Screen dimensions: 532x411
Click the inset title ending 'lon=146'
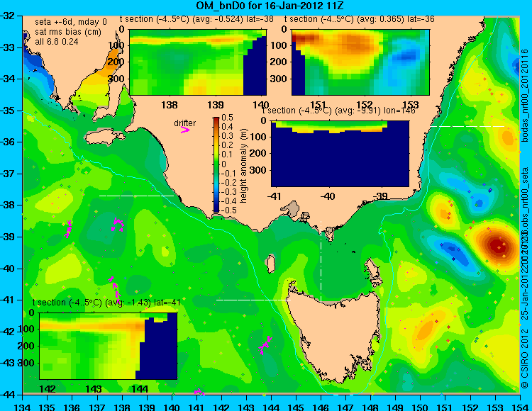pyautogui.click(x=338, y=111)
